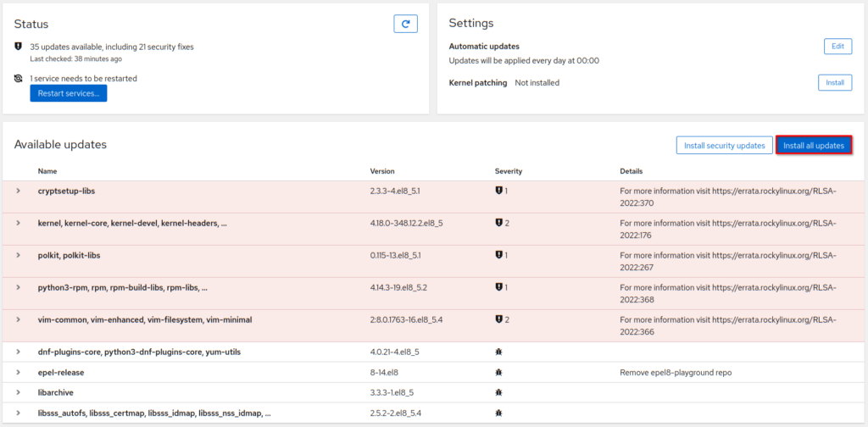Click the restart-needed icon beside service notice
The image size is (868, 427).
point(19,79)
